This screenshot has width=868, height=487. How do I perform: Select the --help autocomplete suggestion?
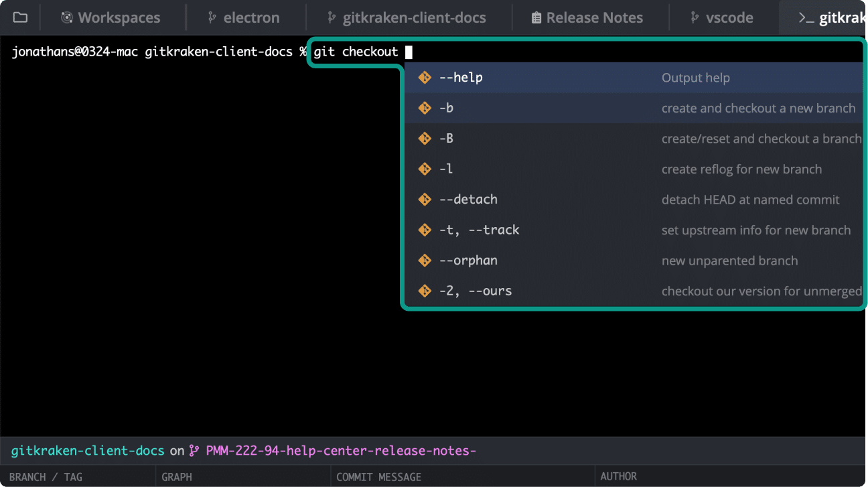[x=634, y=78]
